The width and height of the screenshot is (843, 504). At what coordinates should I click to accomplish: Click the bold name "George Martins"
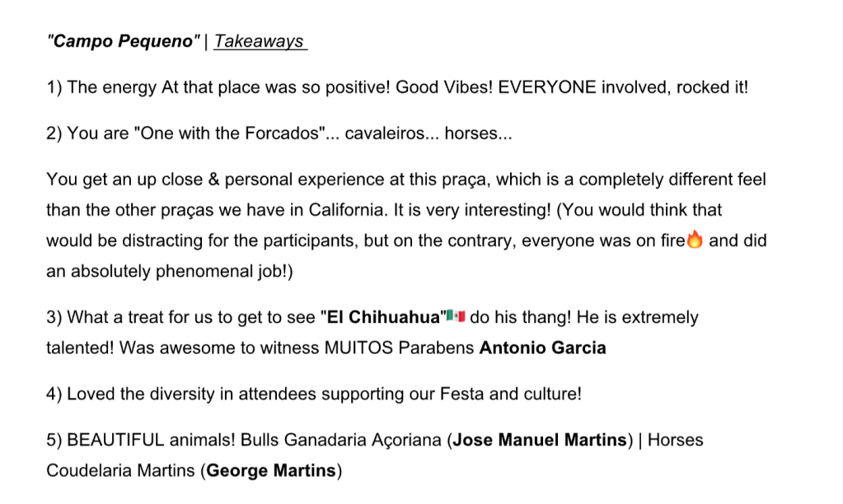[x=271, y=471]
